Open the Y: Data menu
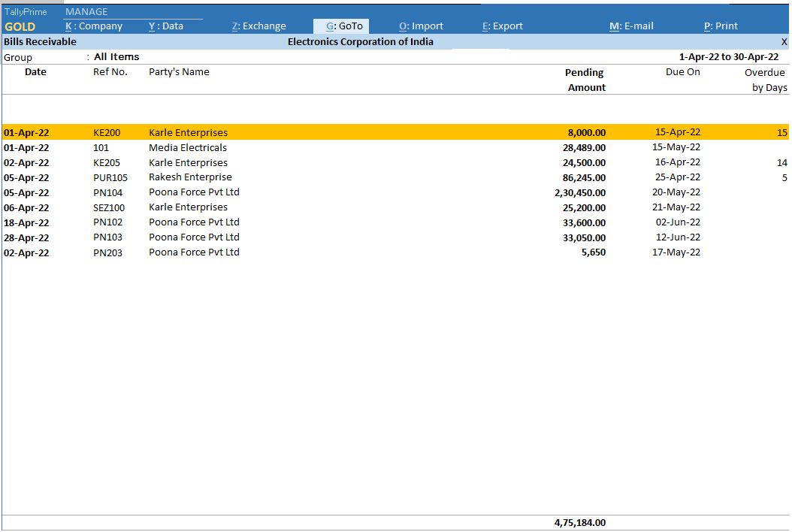Screen dimensions: 792x532 click(166, 26)
